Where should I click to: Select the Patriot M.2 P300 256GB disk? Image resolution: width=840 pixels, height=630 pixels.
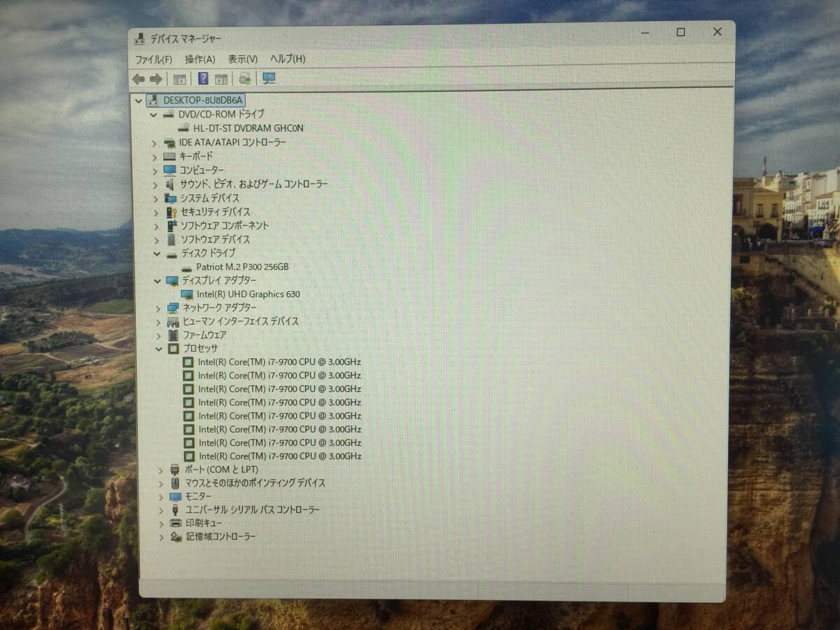(242, 267)
